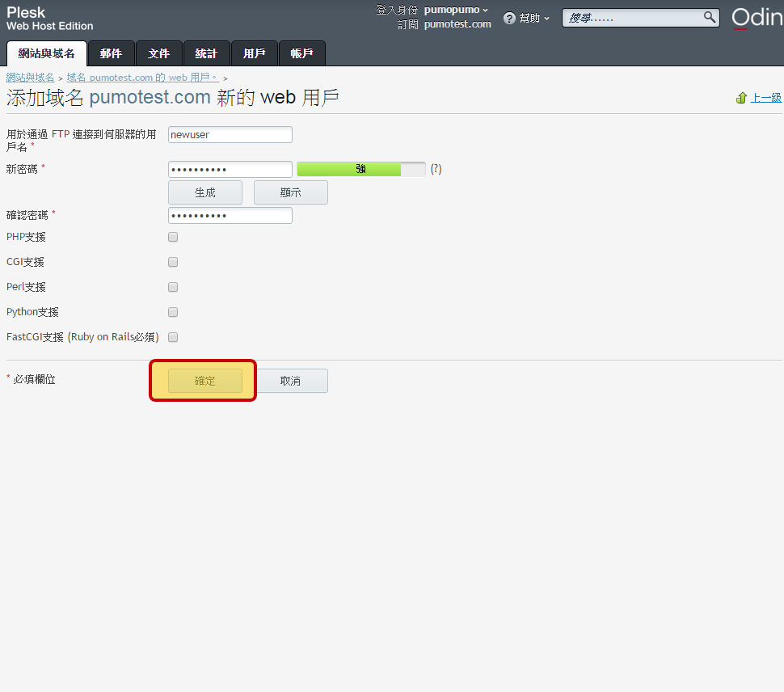Open the 郵件 tab

point(111,53)
